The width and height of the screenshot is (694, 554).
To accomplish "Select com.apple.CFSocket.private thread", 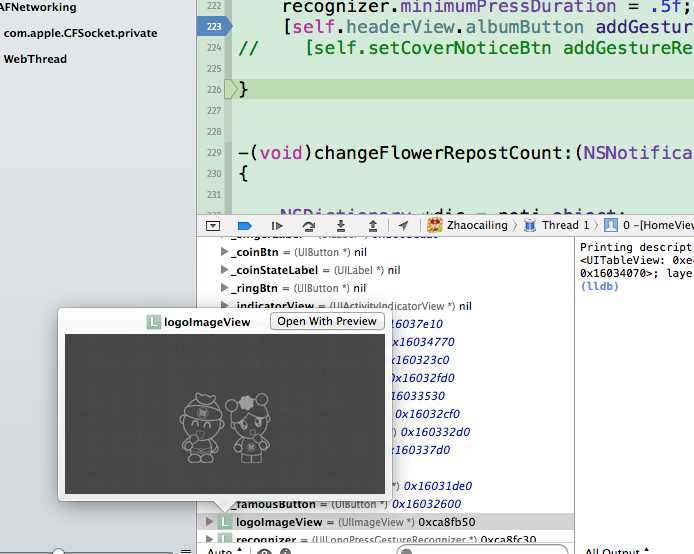I will [80, 33].
